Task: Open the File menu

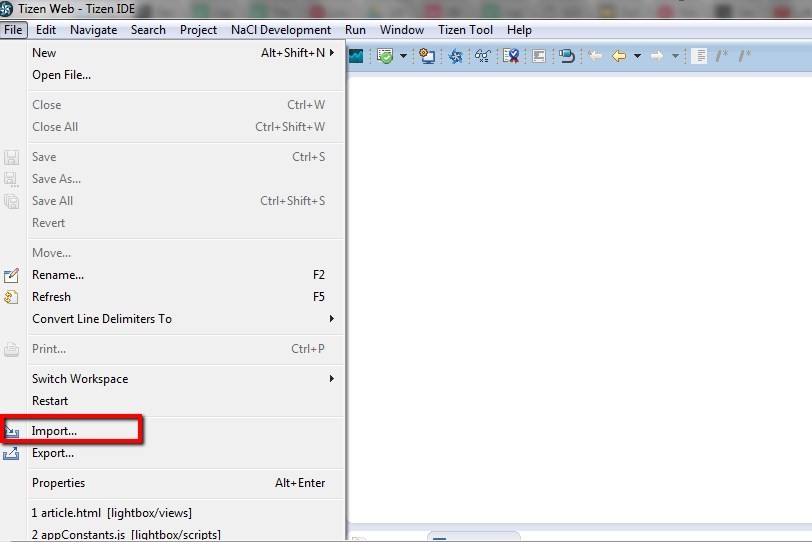Action: point(13,30)
